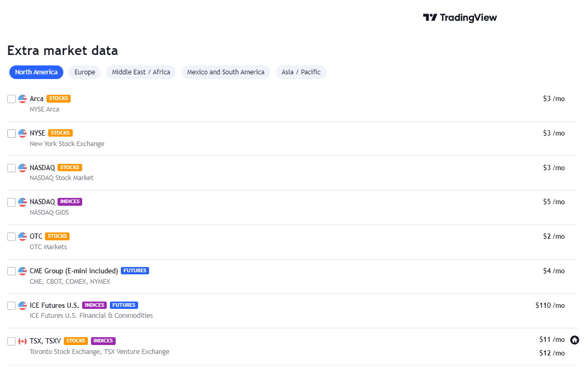Image resolution: width=588 pixels, height=367 pixels.
Task: Check the CME Group futures checkbox
Action: pyautogui.click(x=12, y=271)
